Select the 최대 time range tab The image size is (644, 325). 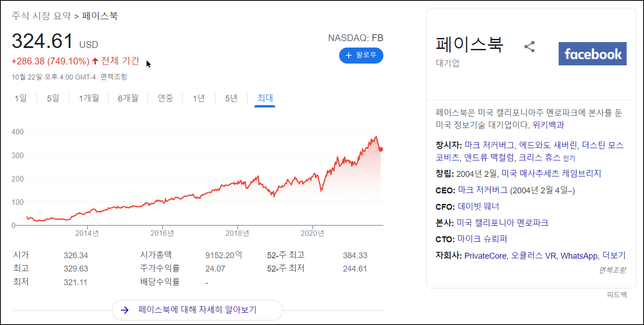(x=265, y=98)
